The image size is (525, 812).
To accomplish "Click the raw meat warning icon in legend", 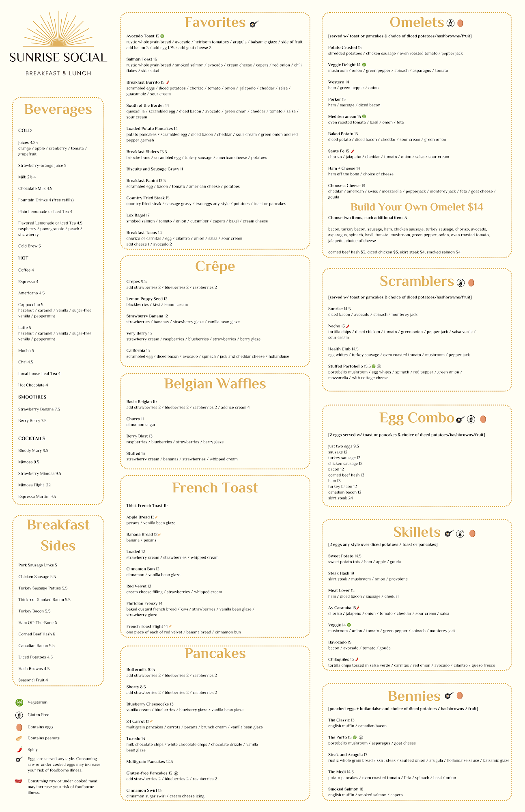I will [x=19, y=781].
